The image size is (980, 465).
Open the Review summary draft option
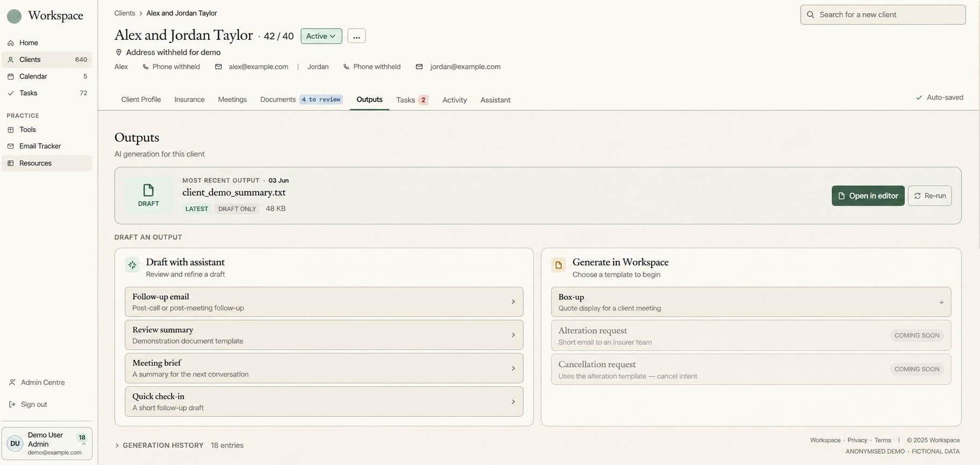pos(324,335)
